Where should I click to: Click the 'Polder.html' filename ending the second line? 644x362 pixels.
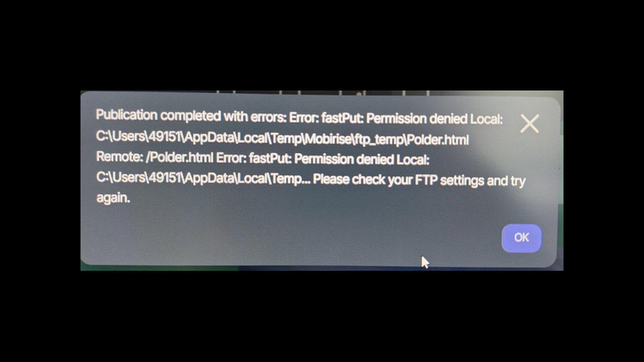(x=438, y=139)
